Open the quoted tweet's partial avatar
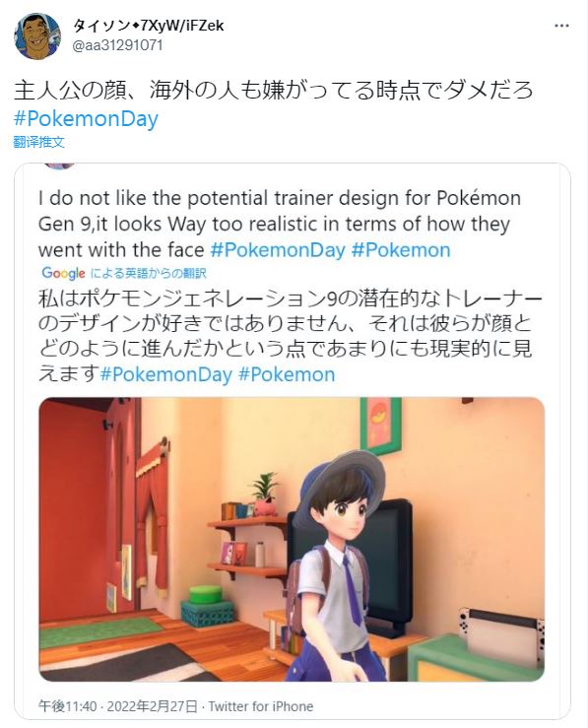The width and height of the screenshot is (588, 728). coord(59,165)
